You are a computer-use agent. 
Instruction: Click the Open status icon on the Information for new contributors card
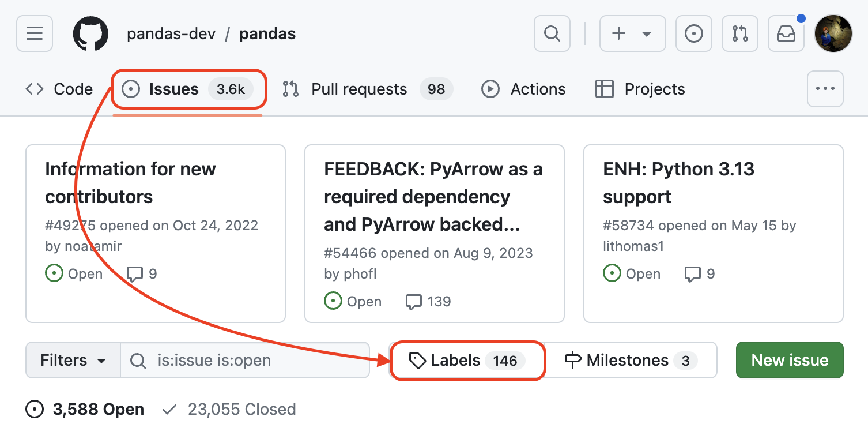pyautogui.click(x=54, y=273)
